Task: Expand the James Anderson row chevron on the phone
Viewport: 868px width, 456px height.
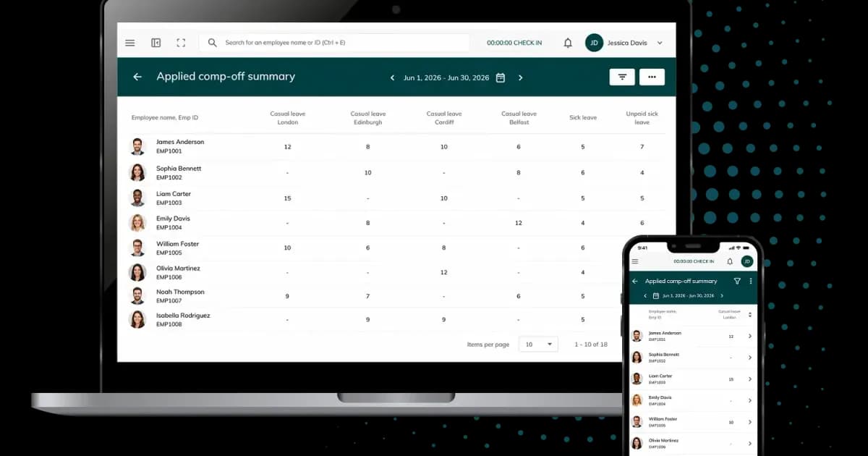Action: coord(749,336)
